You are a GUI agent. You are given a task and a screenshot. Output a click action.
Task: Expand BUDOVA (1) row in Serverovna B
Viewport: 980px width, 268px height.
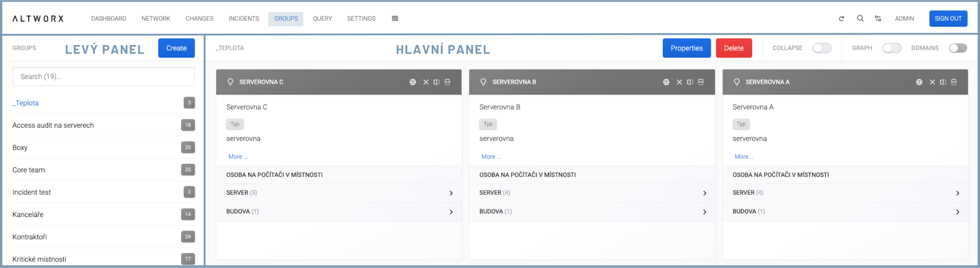704,212
